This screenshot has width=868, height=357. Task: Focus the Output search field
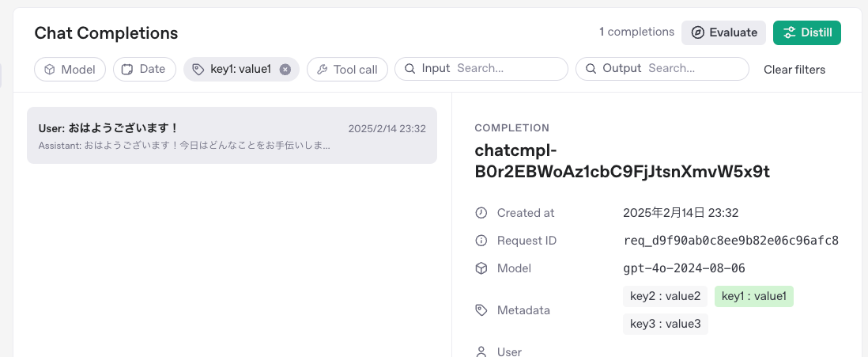click(662, 69)
